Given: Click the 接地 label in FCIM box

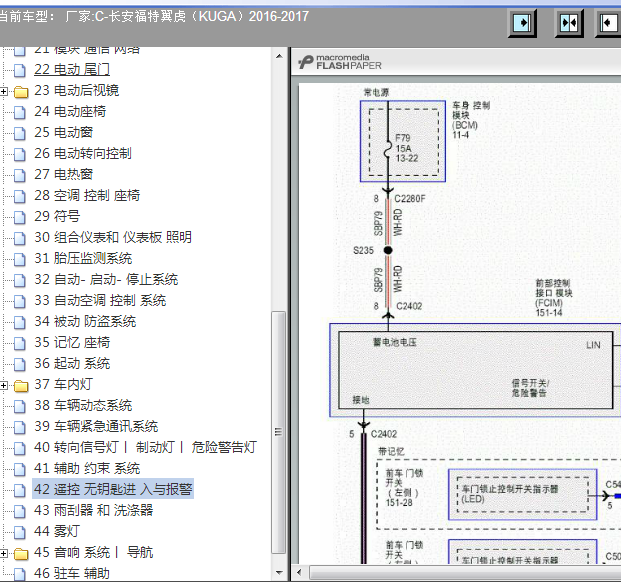Looking at the screenshot, I should tap(361, 400).
